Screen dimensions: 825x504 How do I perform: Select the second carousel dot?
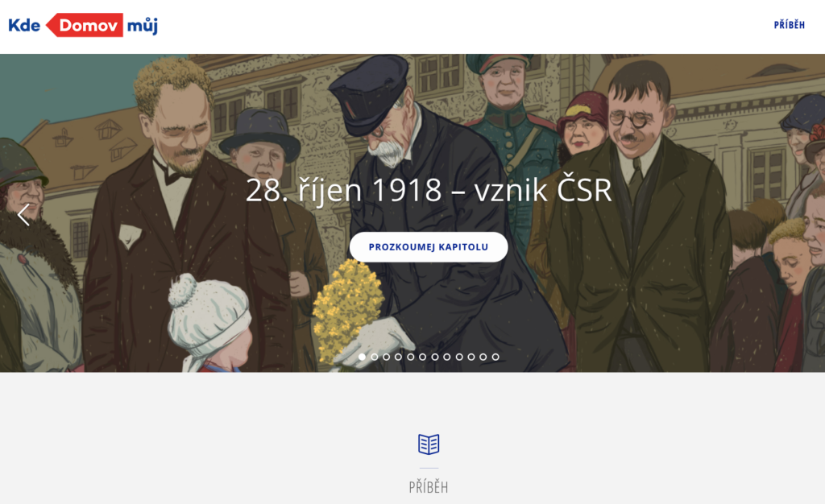click(375, 357)
